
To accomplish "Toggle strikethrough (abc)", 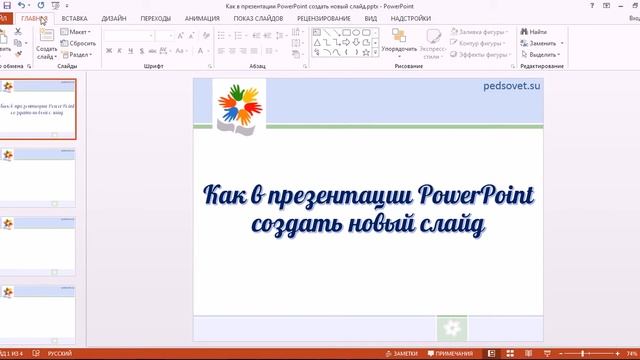I will tap(152, 51).
